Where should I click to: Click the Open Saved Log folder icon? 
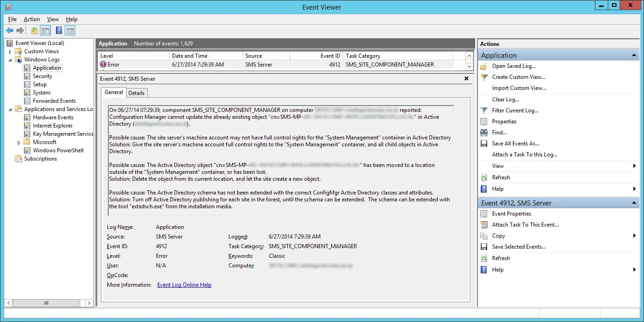point(484,66)
